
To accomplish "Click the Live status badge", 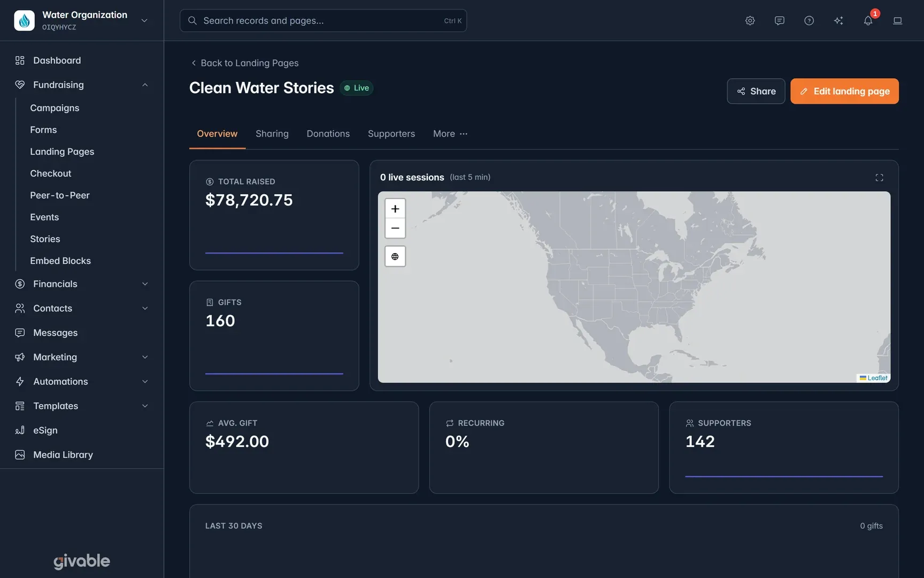I will click(356, 88).
